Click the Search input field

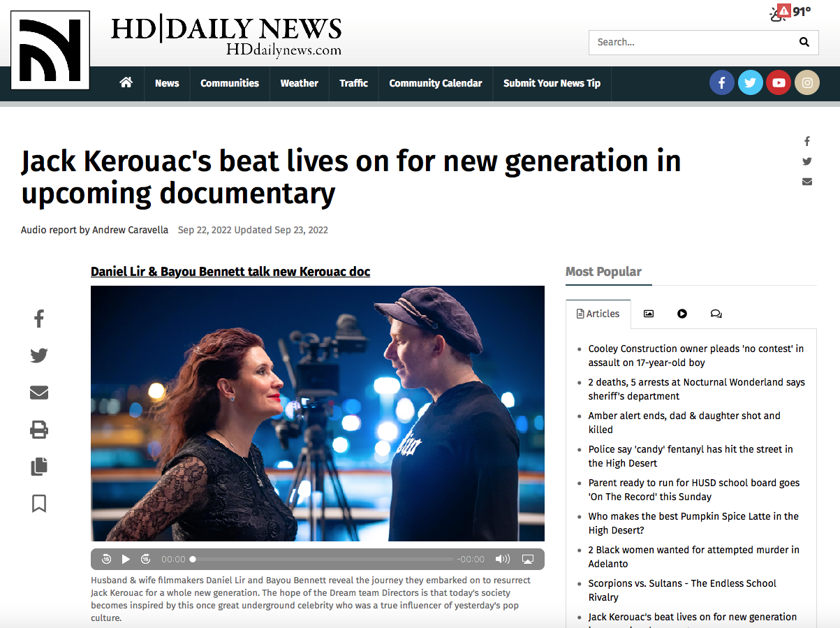coord(691,42)
